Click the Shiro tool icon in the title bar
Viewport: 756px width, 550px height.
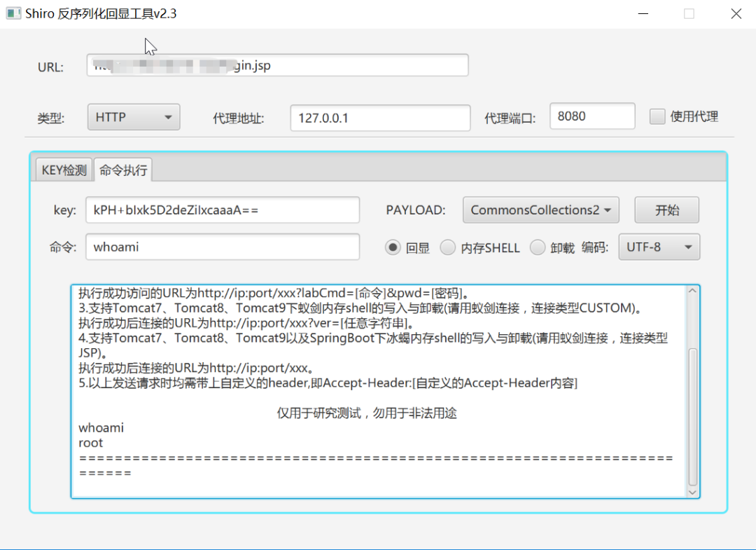[x=13, y=13]
